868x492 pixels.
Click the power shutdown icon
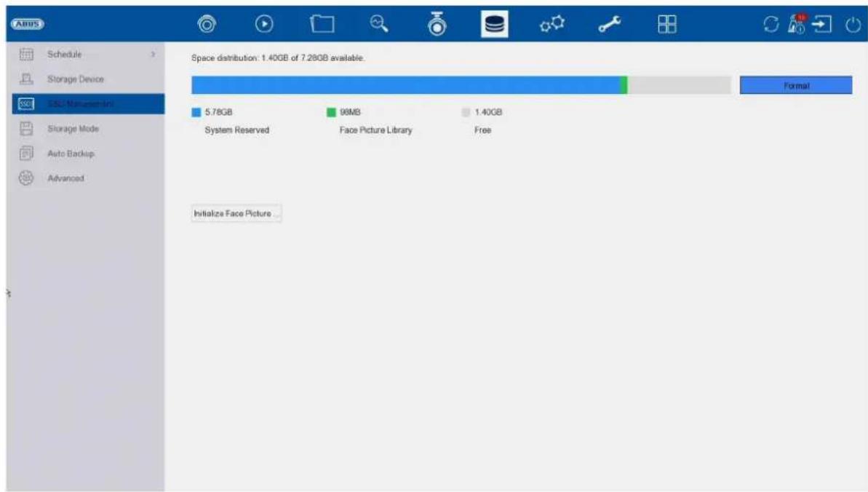click(853, 25)
